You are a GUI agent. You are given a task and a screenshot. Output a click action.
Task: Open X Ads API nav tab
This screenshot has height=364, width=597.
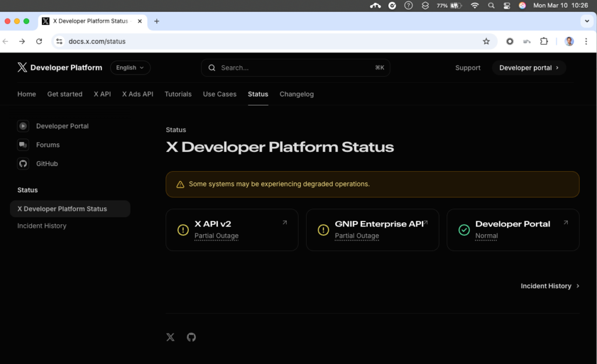[138, 94]
